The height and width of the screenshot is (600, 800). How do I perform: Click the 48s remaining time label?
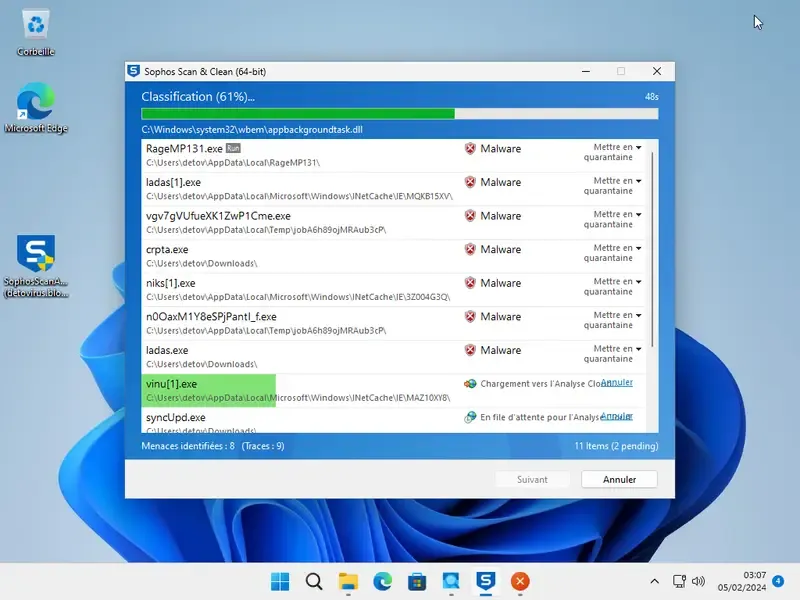652,96
